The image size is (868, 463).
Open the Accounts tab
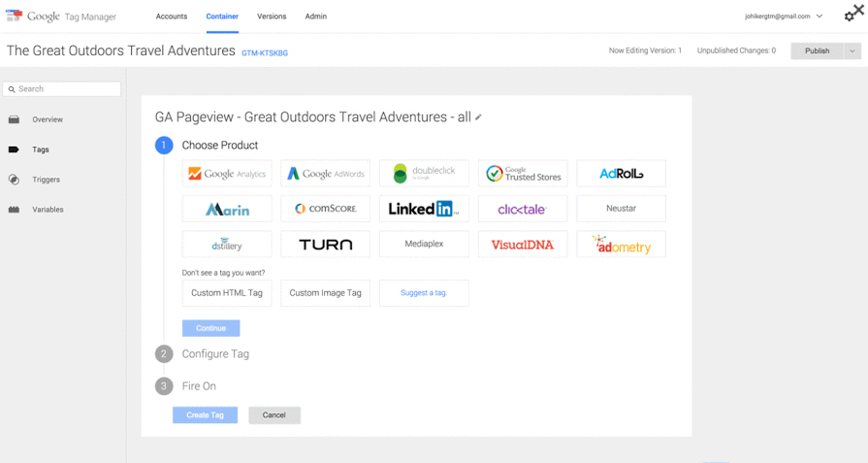[x=172, y=17]
